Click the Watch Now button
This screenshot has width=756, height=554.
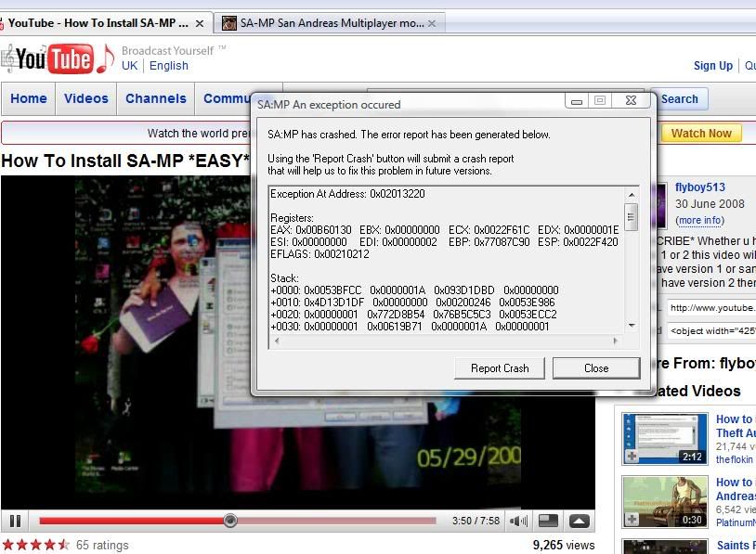point(701,134)
